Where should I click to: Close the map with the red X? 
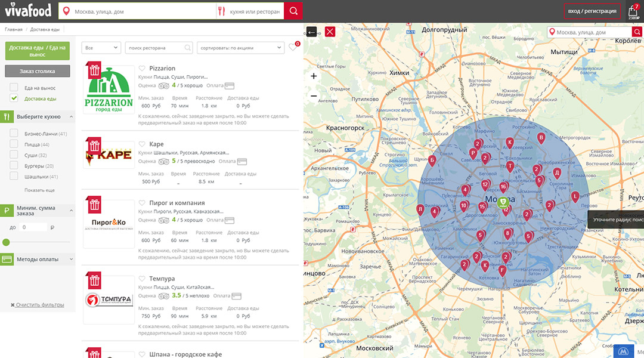coord(330,32)
